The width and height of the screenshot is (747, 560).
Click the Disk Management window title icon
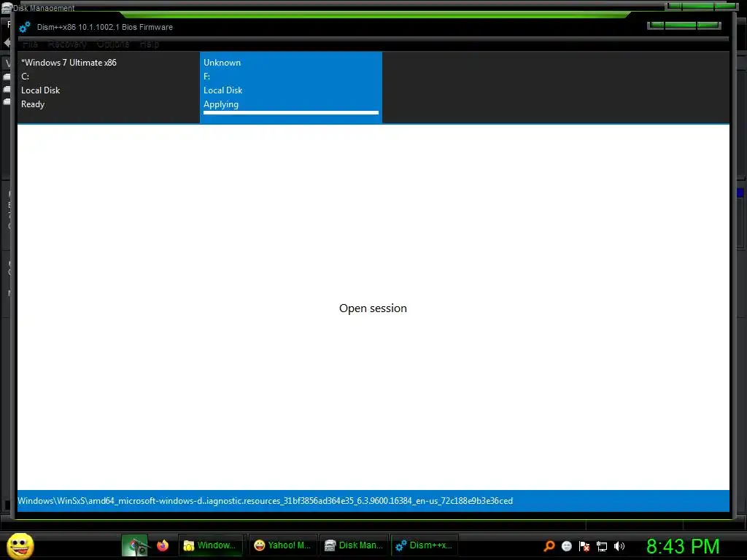coord(7,7)
